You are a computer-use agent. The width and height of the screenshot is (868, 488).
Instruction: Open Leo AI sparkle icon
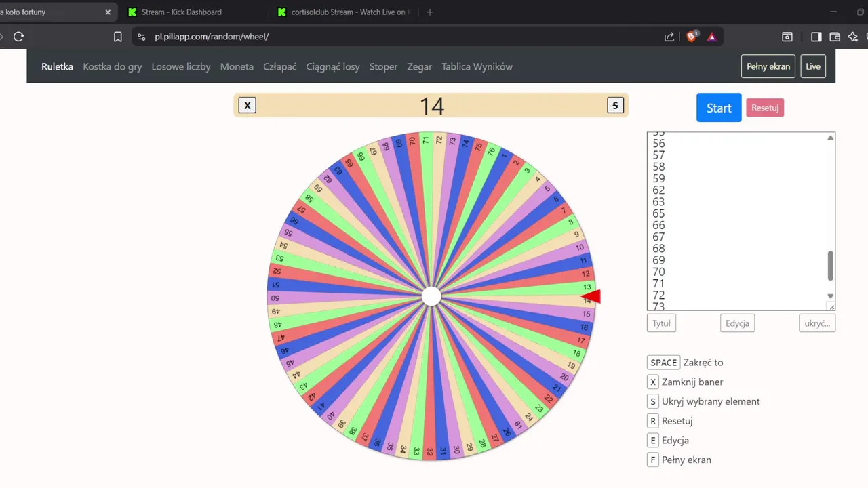coord(853,37)
